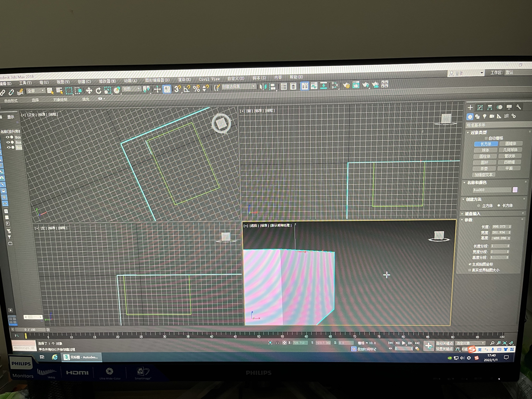Enable the 自动栅格 checkbox
The width and height of the screenshot is (532, 399).
tap(486, 138)
